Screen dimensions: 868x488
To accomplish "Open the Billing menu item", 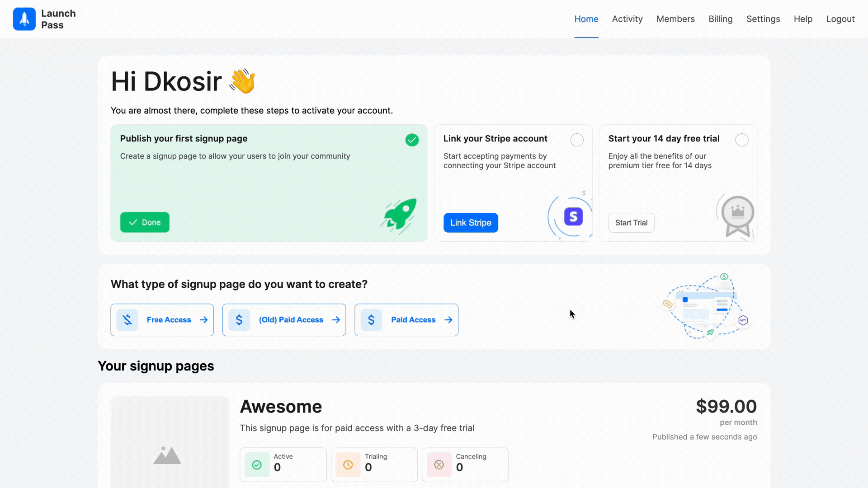I will [721, 19].
